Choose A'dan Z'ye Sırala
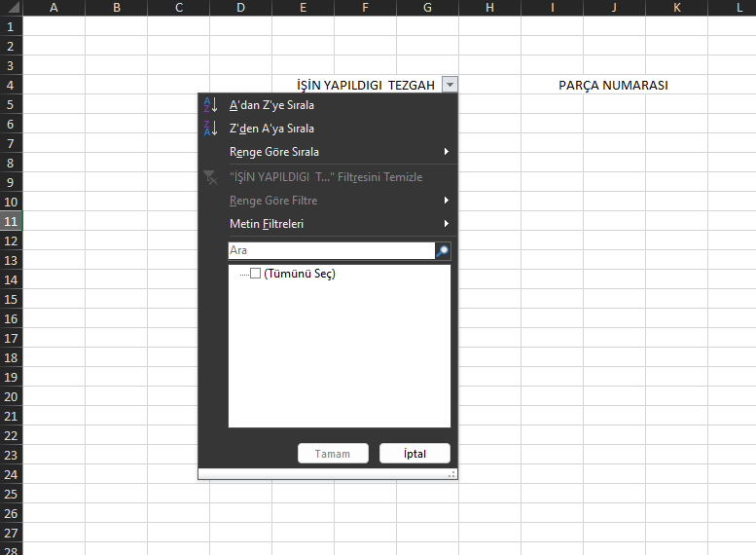Viewport: 756px width, 555px height. pyautogui.click(x=271, y=105)
